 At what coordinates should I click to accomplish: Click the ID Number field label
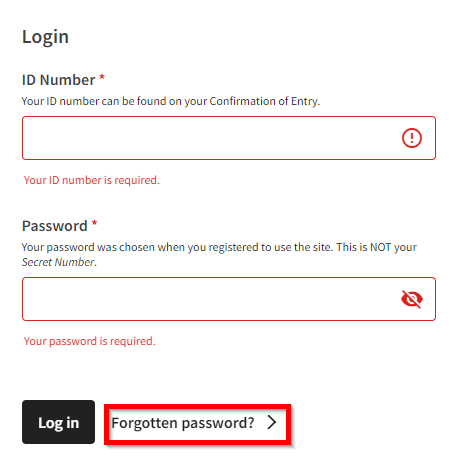pyautogui.click(x=58, y=80)
